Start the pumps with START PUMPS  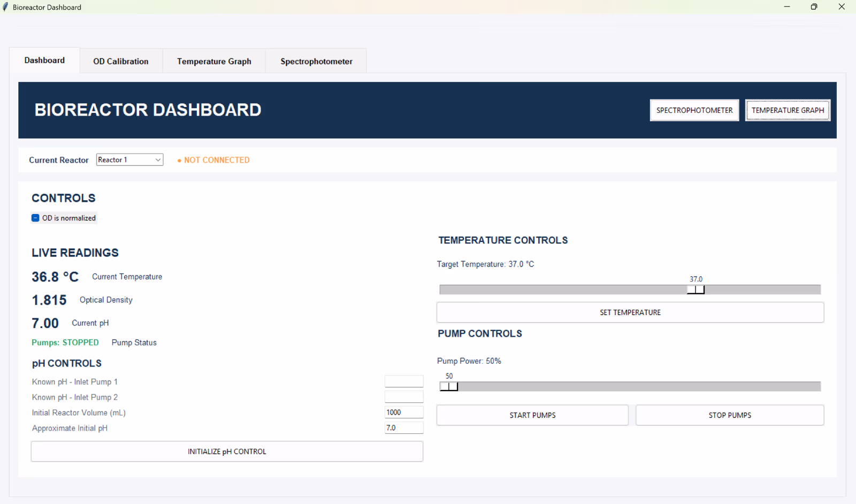click(x=532, y=415)
